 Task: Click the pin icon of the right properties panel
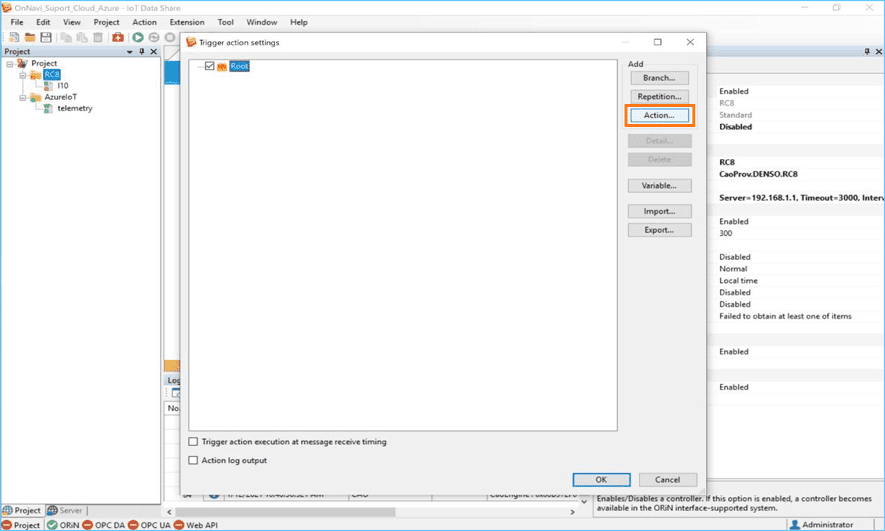point(867,51)
